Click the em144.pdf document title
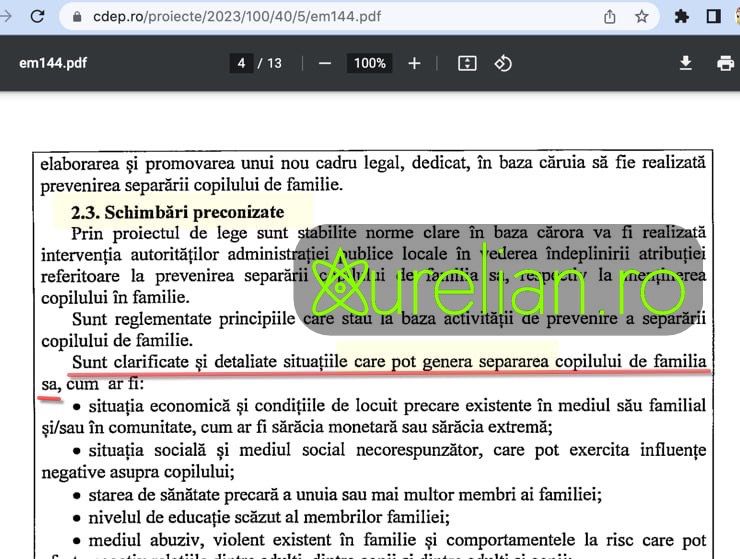Screen dimensions: 740x559 click(x=53, y=63)
